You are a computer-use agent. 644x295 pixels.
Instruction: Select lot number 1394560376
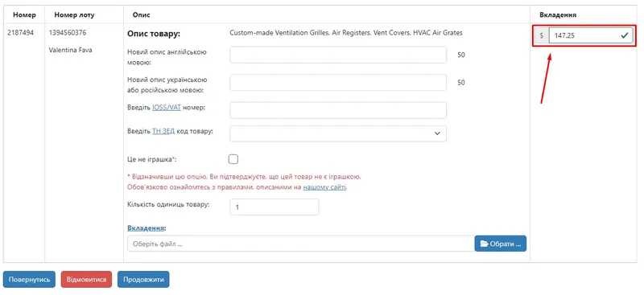click(68, 32)
